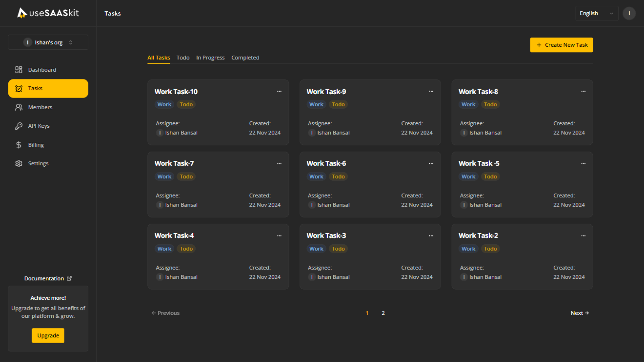Click the Work Task-6 title
The width and height of the screenshot is (644, 362).
pos(326,164)
